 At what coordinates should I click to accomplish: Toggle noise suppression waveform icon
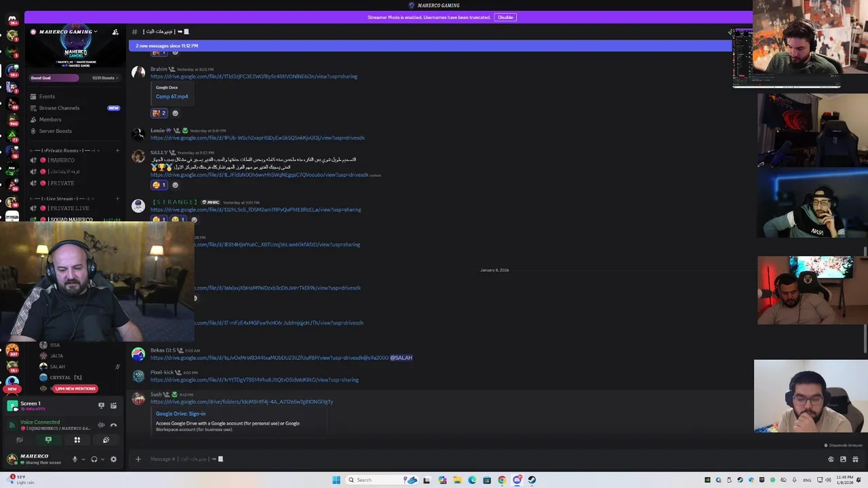[x=101, y=425]
